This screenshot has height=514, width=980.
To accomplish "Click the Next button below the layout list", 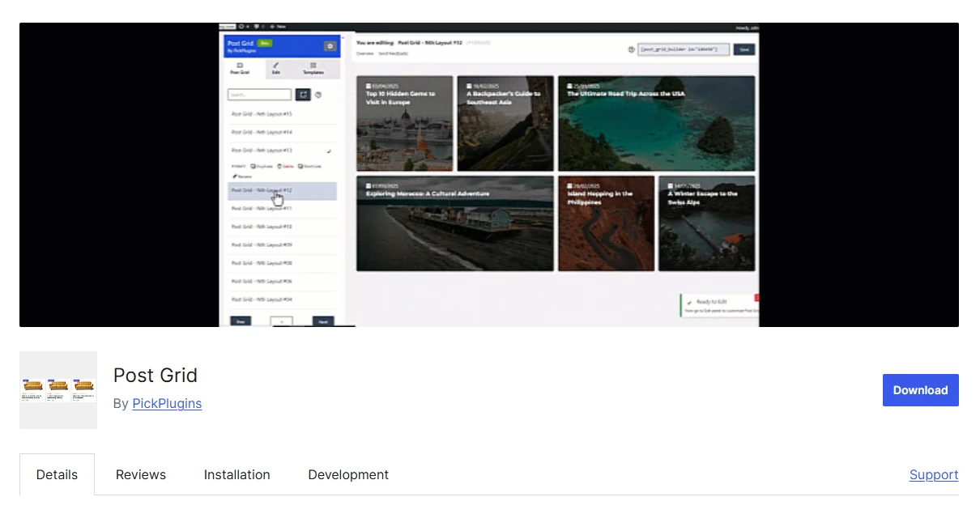I will [x=323, y=321].
